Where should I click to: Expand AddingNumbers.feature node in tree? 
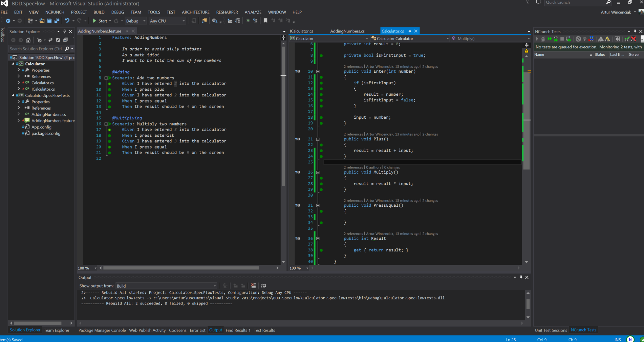[x=19, y=120]
